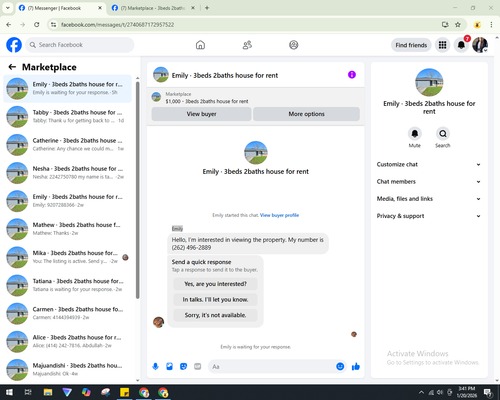Open Task View on taskbar
The height and width of the screenshot is (400, 500).
click(x=28, y=392)
